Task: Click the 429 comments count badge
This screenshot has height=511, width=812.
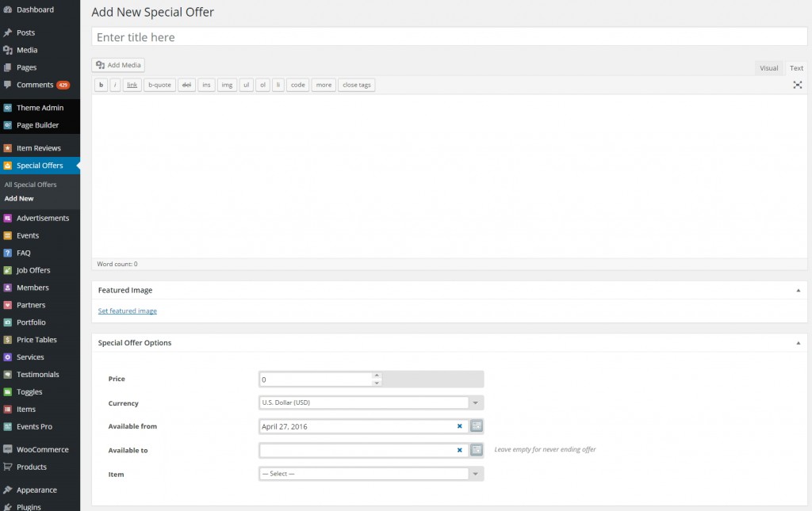Action: (63, 85)
